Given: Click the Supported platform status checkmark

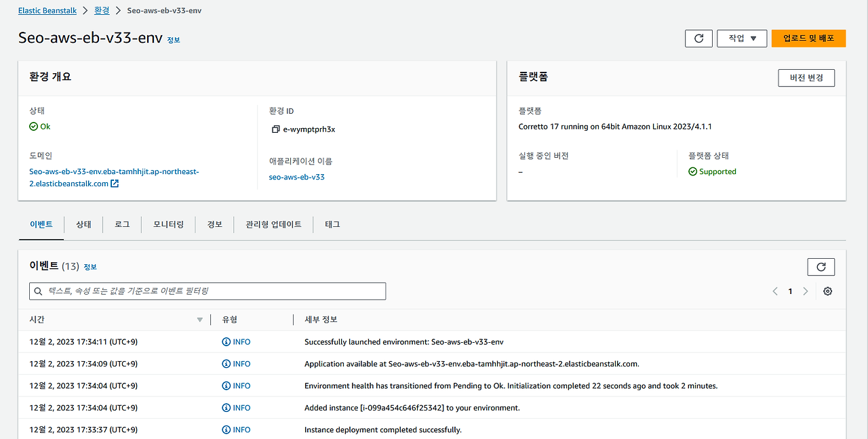Looking at the screenshot, I should (692, 172).
